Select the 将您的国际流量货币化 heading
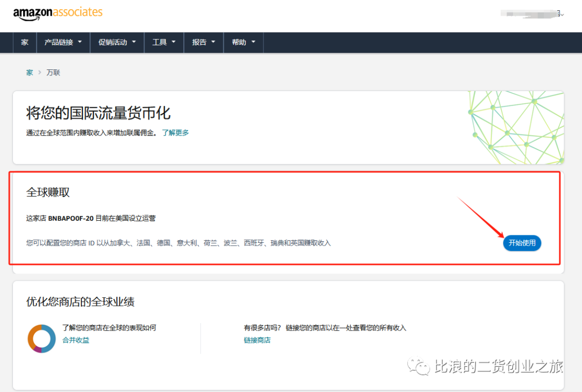The width and height of the screenshot is (582, 392). [99, 113]
